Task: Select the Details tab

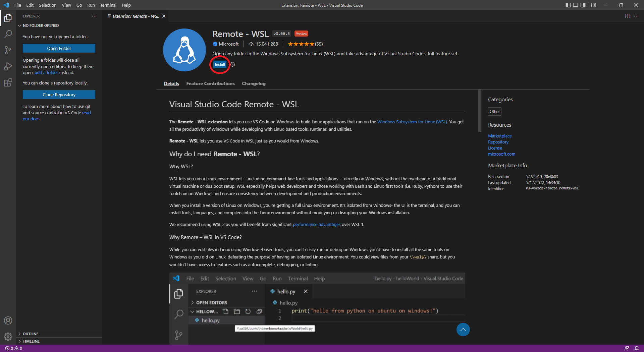Action: (x=171, y=83)
